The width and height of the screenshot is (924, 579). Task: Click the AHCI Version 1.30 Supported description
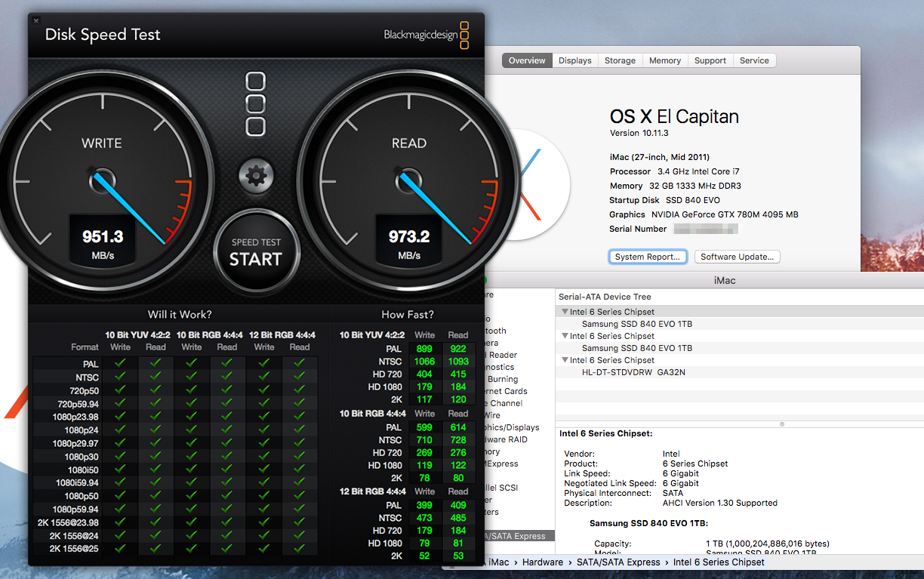tap(719, 503)
